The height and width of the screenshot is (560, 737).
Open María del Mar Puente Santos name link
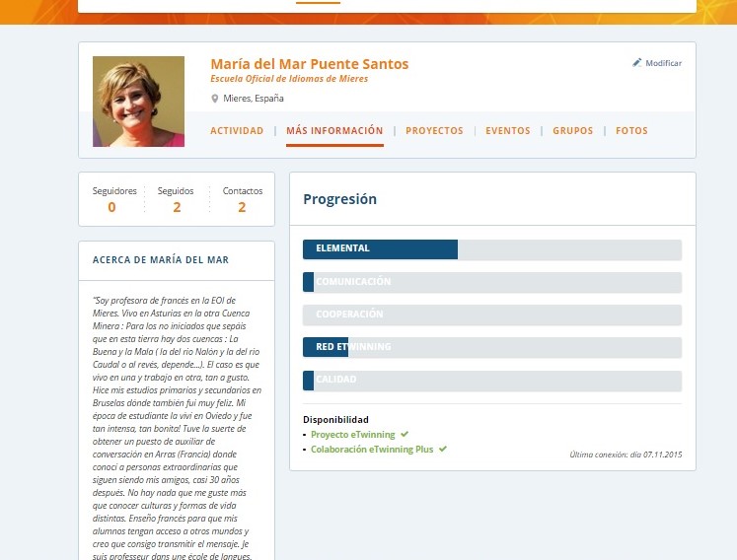pos(309,64)
